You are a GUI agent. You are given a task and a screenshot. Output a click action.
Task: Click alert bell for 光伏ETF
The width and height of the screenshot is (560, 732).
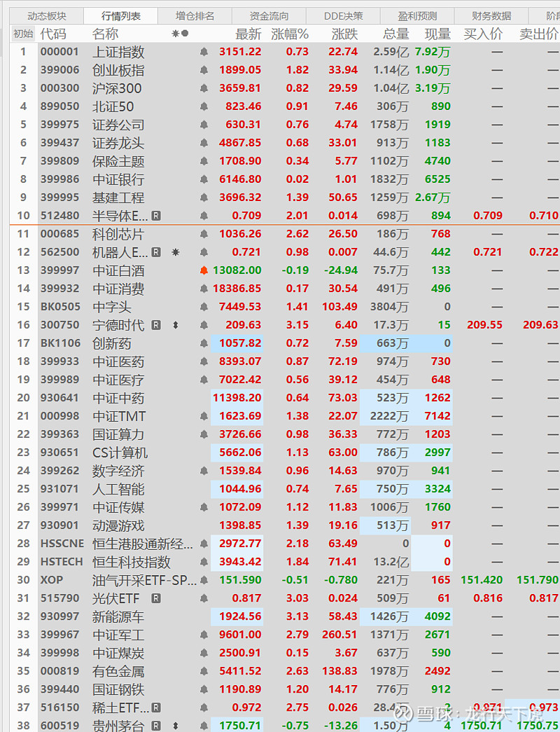[x=204, y=598]
